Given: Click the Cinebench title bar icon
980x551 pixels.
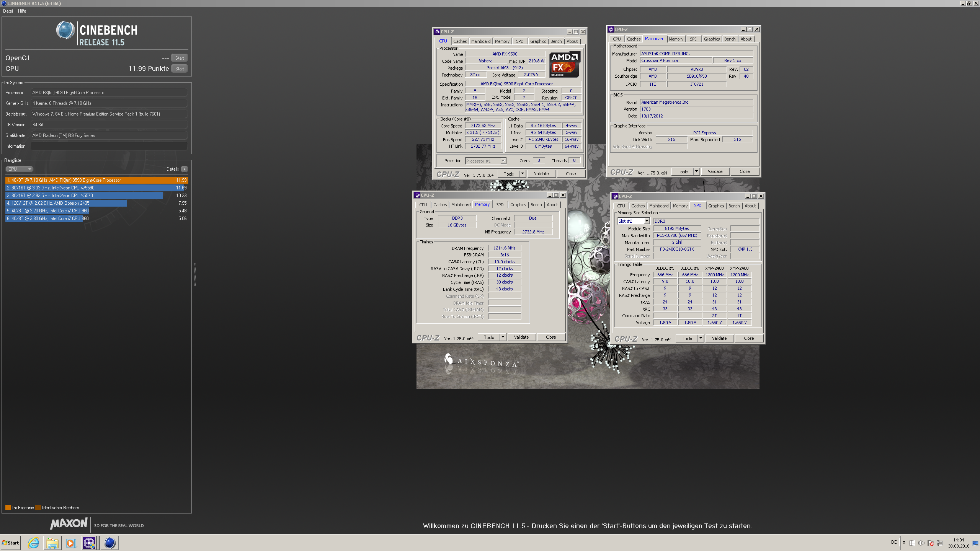Looking at the screenshot, I should [x=3, y=3].
